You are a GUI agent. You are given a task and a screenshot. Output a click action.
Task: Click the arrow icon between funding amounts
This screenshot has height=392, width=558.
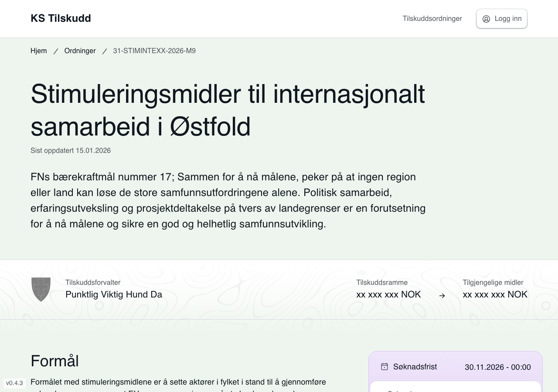442,296
